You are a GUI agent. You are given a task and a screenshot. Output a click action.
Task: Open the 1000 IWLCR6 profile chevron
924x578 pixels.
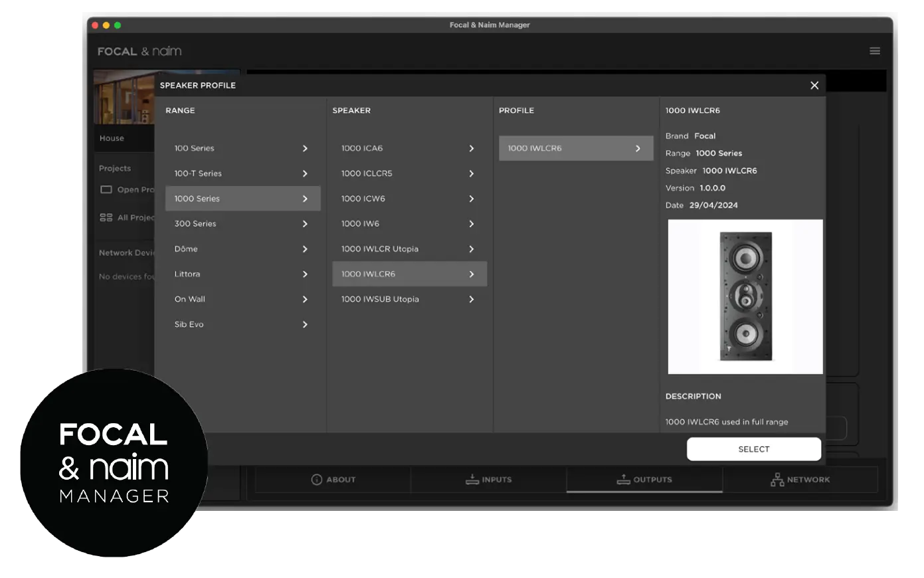click(638, 148)
